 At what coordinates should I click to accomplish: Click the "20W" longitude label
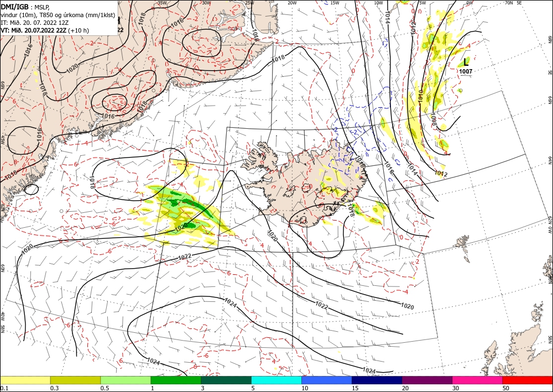click(291, 3)
